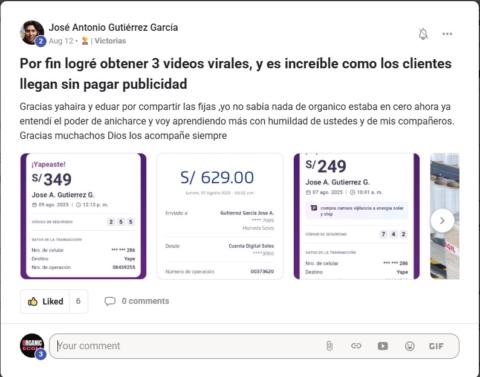480x377 pixels.
Task: Open the partially visible fourth photo
Action: (x=445, y=216)
